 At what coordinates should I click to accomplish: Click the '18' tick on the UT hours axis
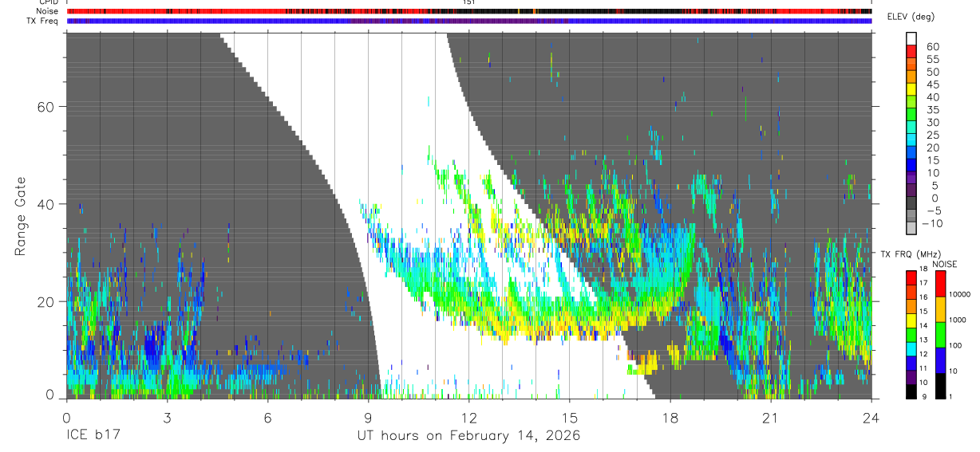(670, 417)
